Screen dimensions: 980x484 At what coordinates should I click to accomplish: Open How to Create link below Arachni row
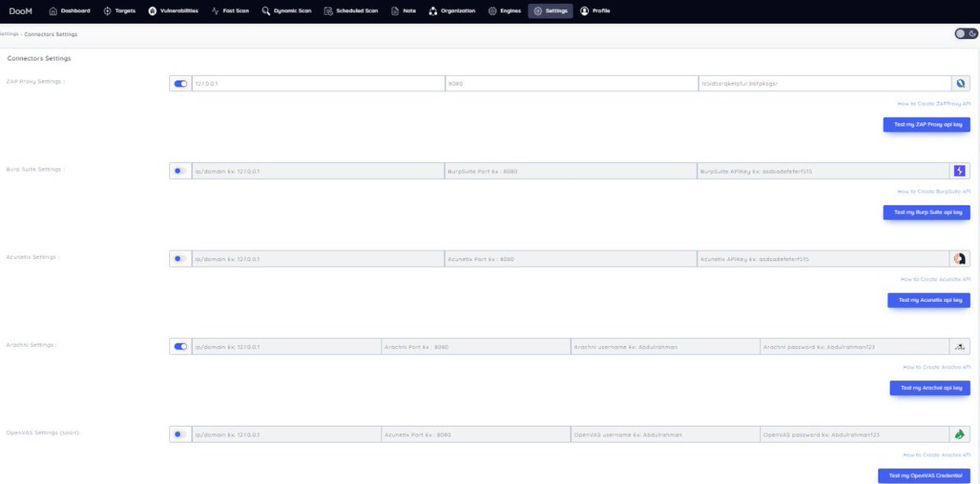click(x=937, y=366)
